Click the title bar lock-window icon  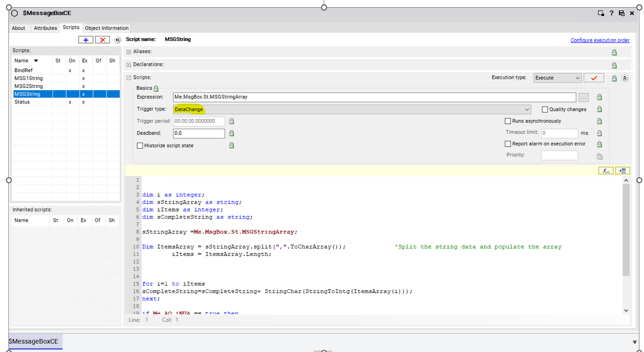(x=601, y=13)
